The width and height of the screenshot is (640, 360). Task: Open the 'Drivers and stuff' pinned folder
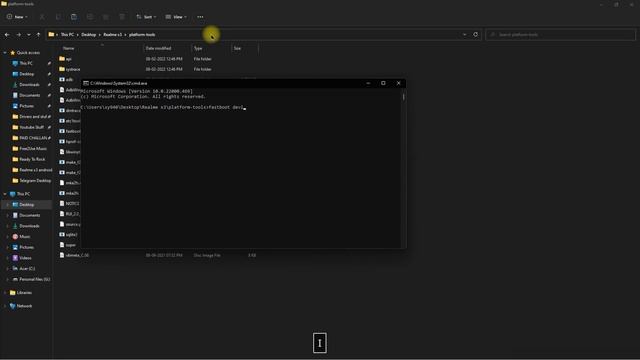point(33,116)
